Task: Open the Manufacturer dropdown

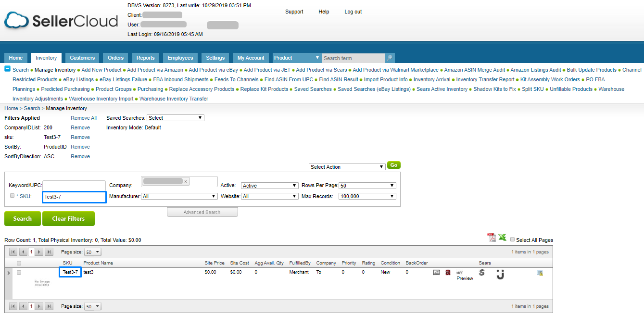Action: point(179,196)
